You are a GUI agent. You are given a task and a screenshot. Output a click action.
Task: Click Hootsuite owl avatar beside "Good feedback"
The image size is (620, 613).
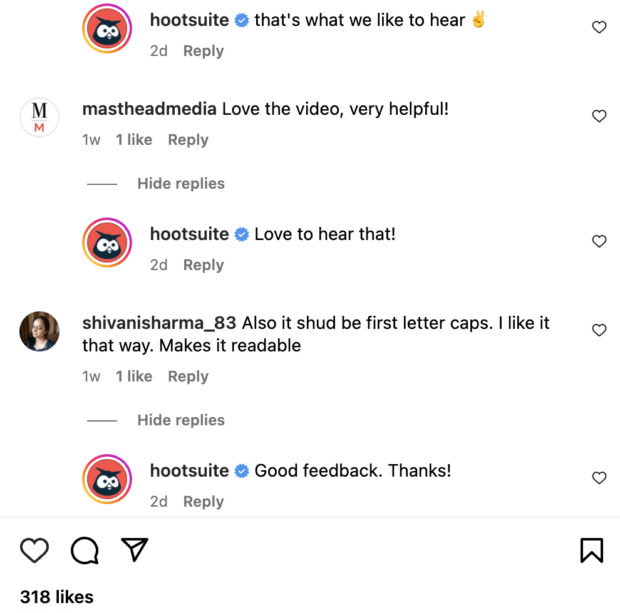click(108, 479)
